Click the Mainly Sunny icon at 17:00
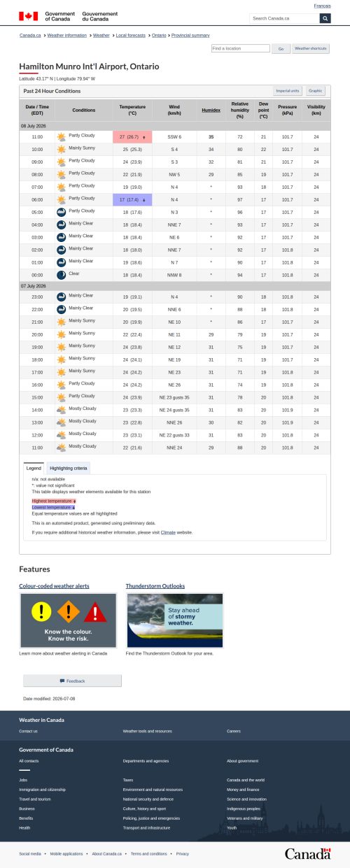 (62, 373)
